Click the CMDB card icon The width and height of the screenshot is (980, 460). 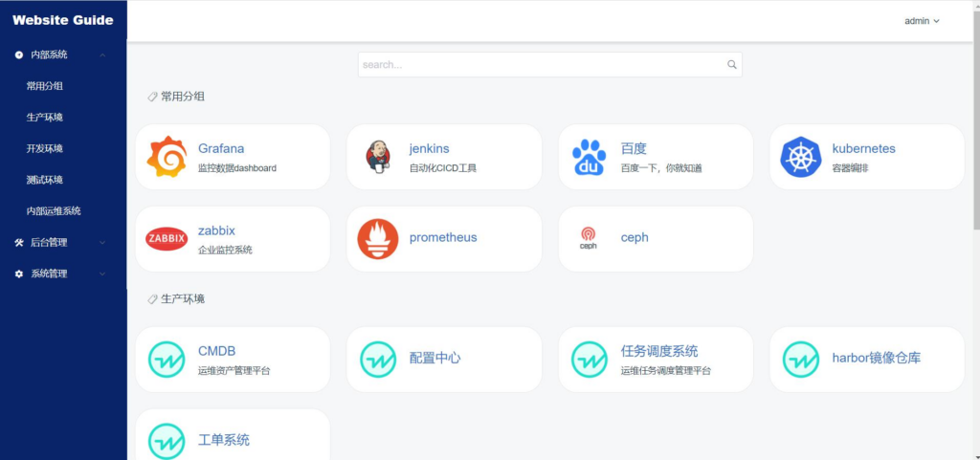[167, 360]
